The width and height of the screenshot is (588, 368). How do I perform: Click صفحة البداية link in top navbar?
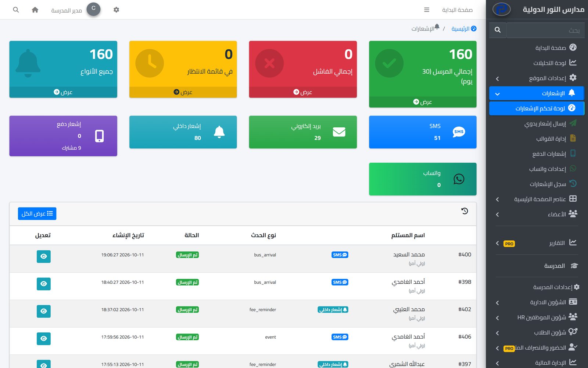(457, 10)
